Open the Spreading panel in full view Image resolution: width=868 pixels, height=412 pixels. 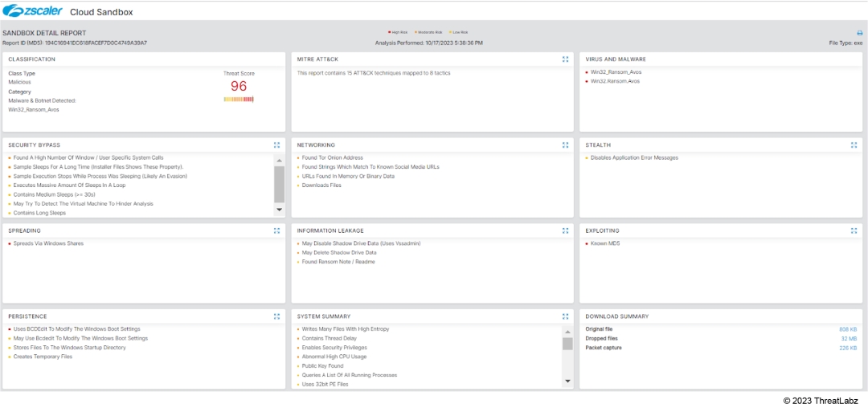point(276,230)
